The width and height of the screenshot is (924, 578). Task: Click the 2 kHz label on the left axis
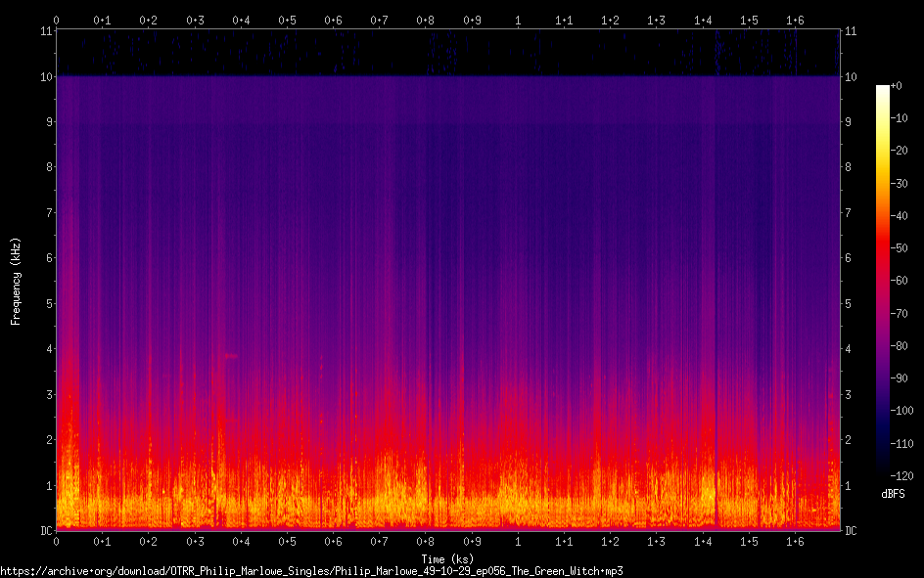tap(48, 440)
